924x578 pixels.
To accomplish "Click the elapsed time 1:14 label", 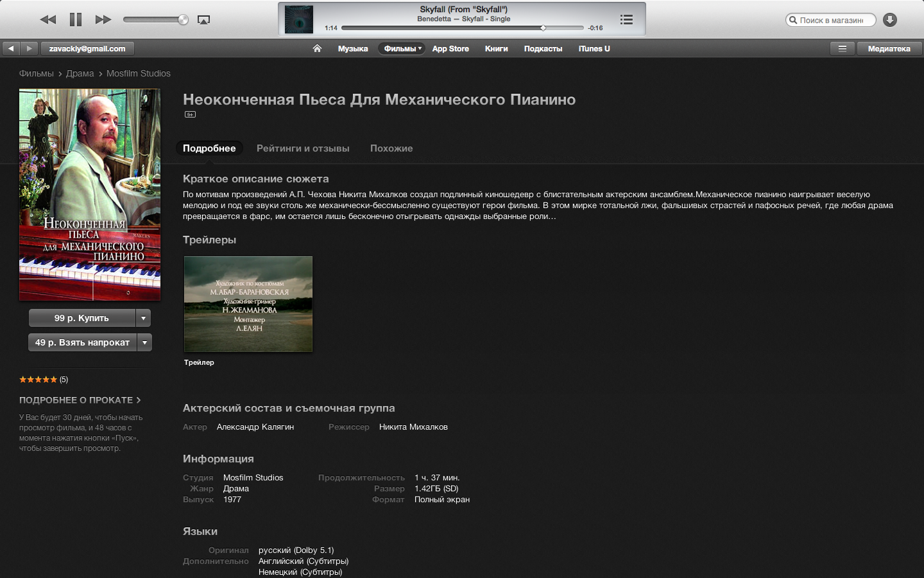I will 331,28.
